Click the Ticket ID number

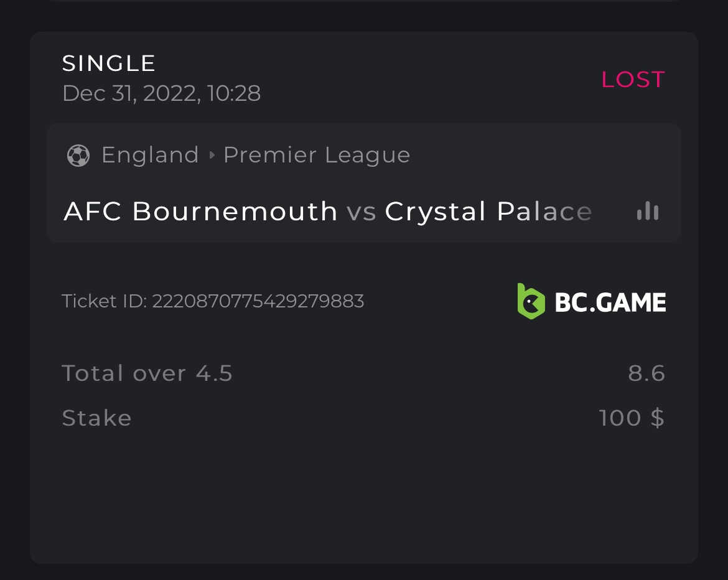click(258, 301)
